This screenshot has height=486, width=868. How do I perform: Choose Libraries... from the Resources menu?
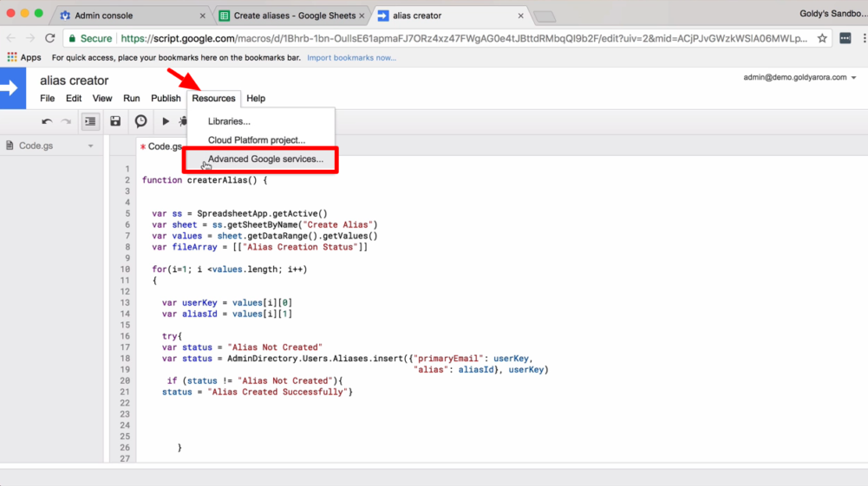261,121
